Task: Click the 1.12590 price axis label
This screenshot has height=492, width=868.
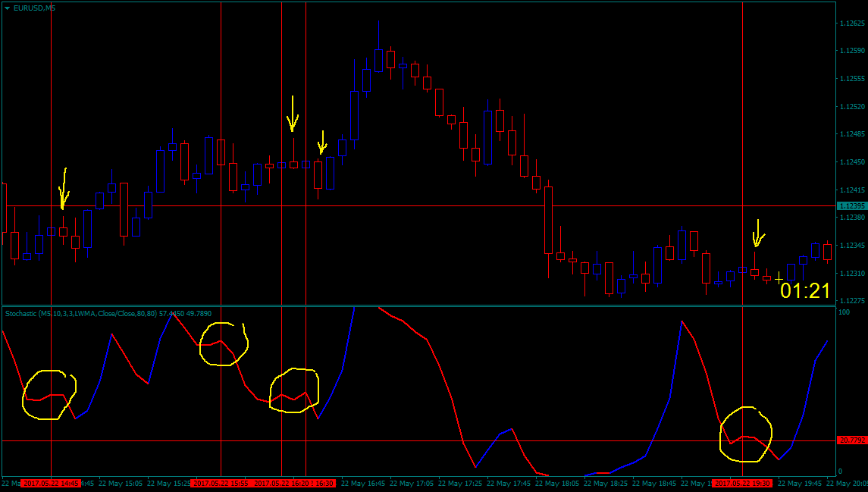Action: click(853, 51)
